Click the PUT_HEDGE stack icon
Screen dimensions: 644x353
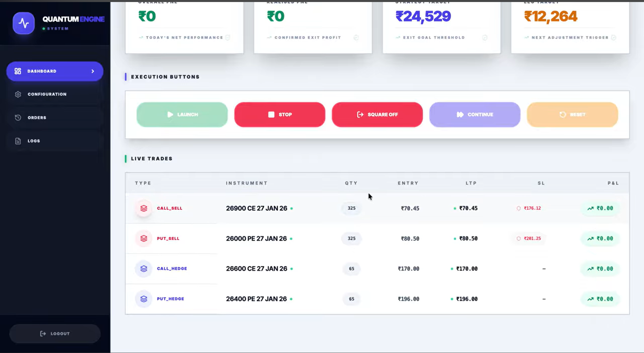click(x=143, y=299)
